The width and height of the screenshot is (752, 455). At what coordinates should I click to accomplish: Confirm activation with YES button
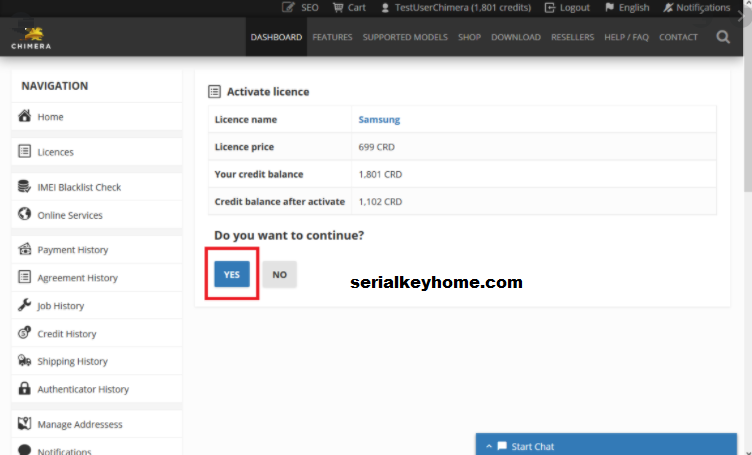232,274
